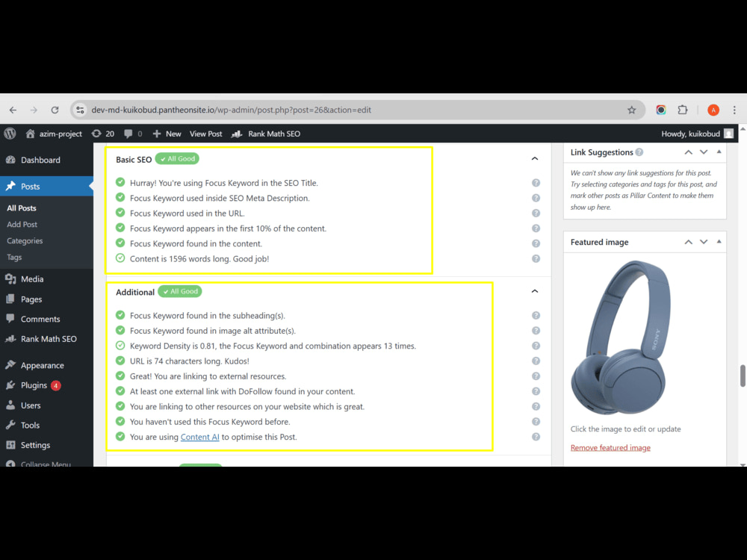The width and height of the screenshot is (747, 560).
Task: Click the WordPress logo in admin bar
Action: click(10, 134)
